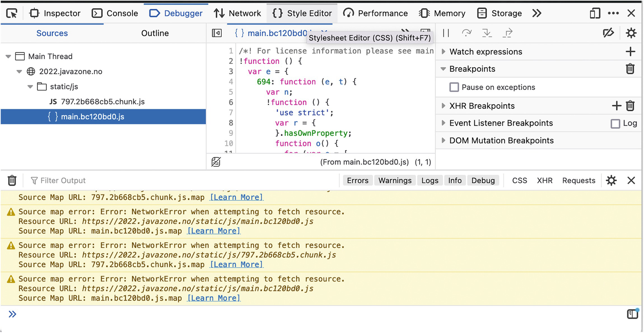Select the 797.2b668cb5.chunk.js file
Viewport: 644px width, 333px height.
(102, 102)
